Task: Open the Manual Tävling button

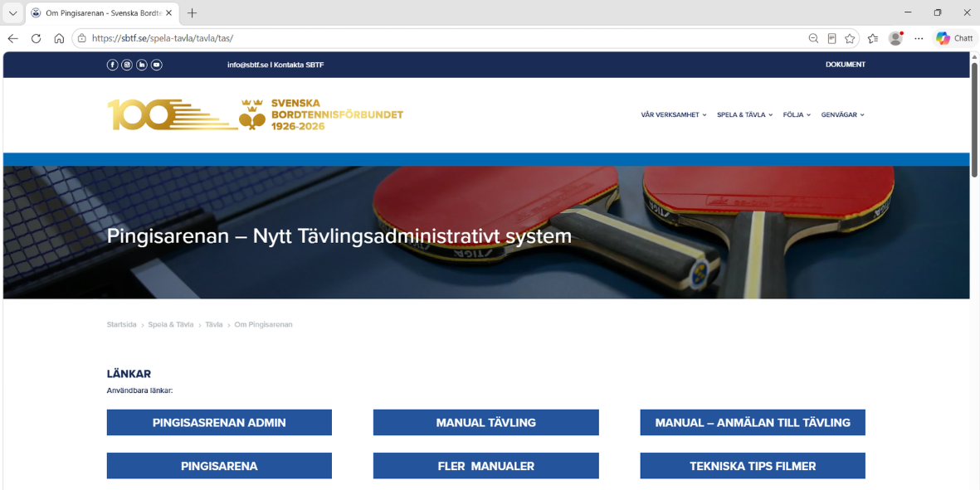Action: click(x=485, y=423)
